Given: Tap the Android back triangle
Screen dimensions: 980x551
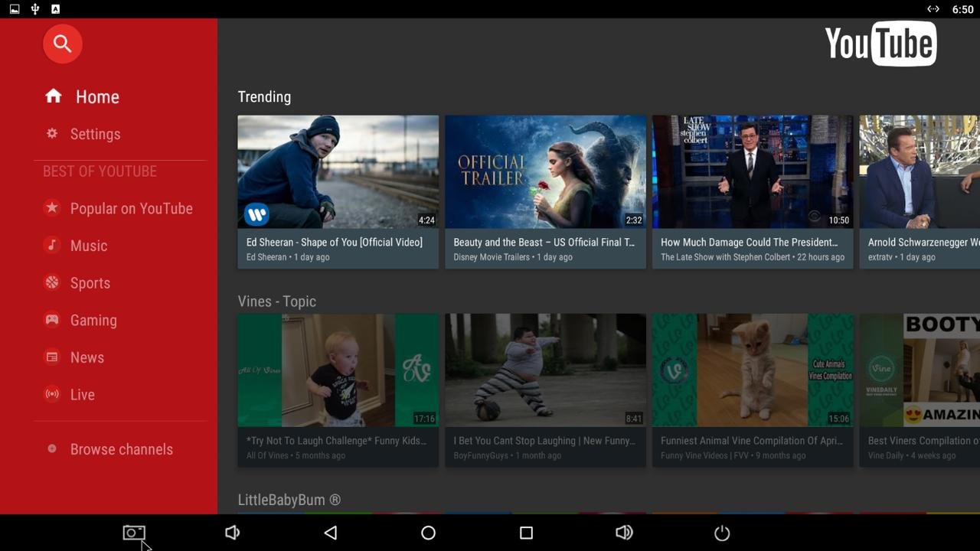Looking at the screenshot, I should pos(330,533).
